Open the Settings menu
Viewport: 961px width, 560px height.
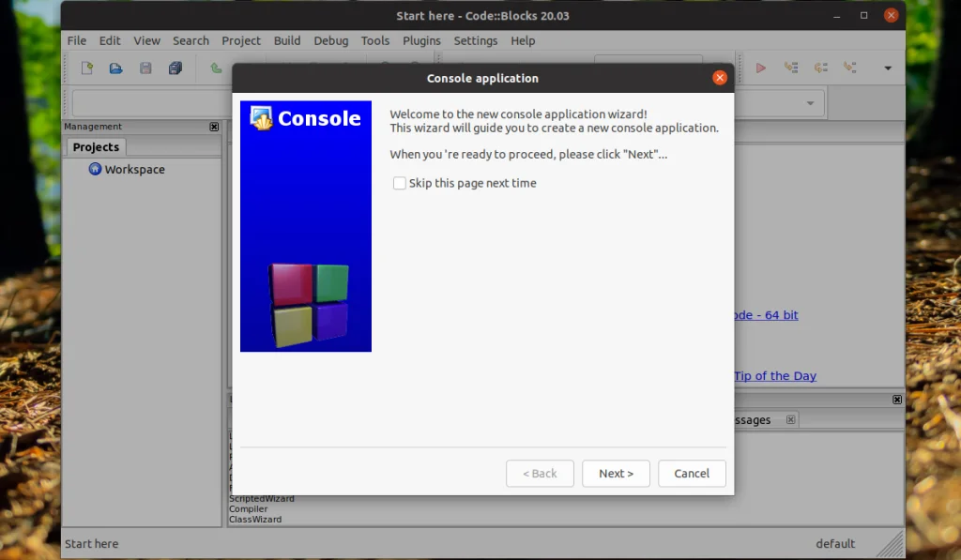coord(476,40)
